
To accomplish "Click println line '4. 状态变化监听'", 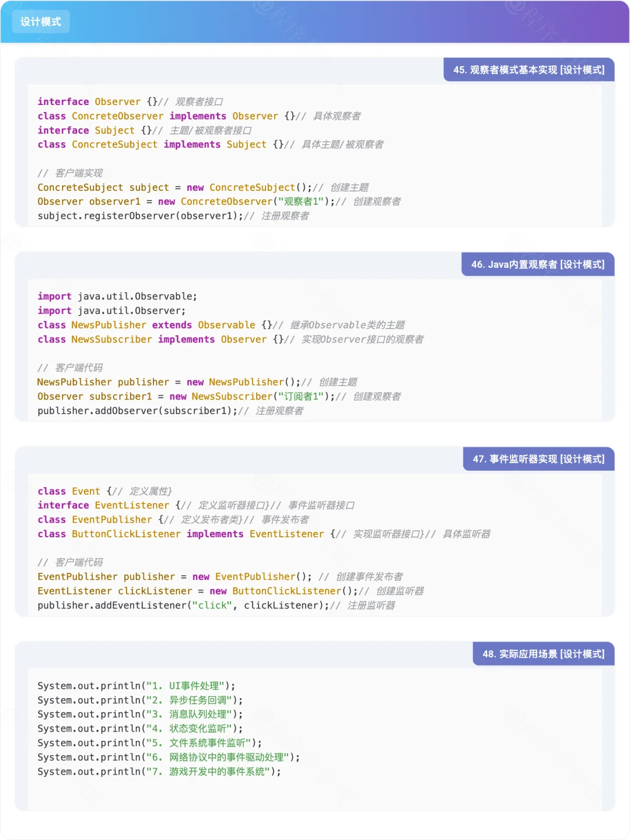I will coord(140,729).
